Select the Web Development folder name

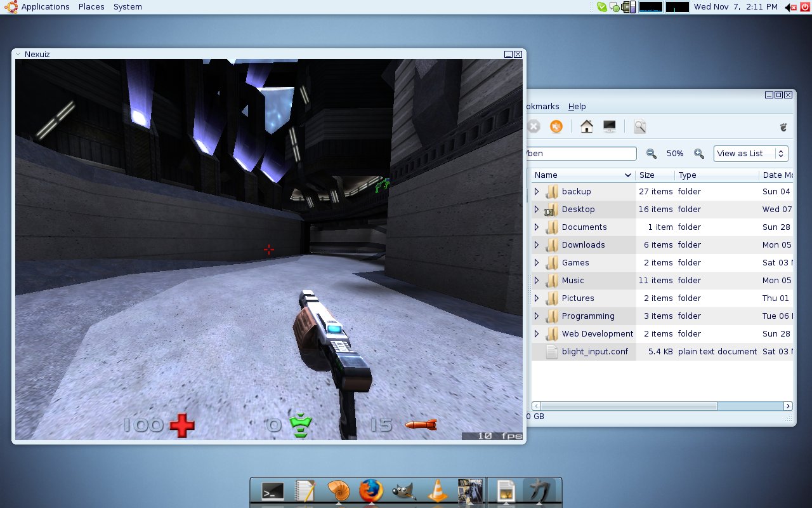[x=598, y=333]
